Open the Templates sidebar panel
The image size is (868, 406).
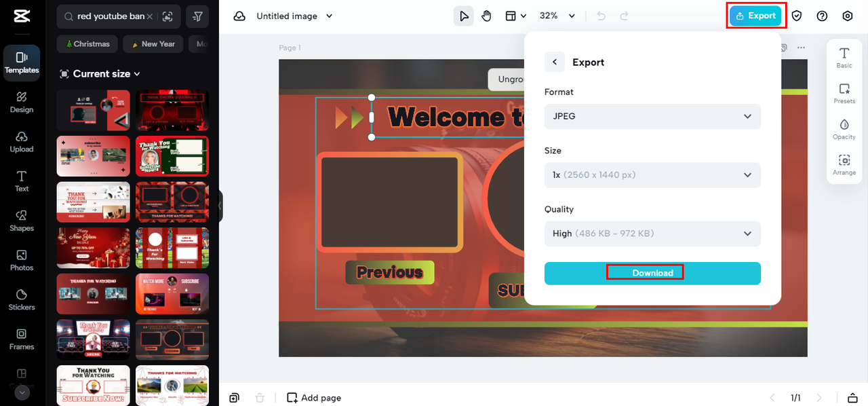(x=22, y=63)
